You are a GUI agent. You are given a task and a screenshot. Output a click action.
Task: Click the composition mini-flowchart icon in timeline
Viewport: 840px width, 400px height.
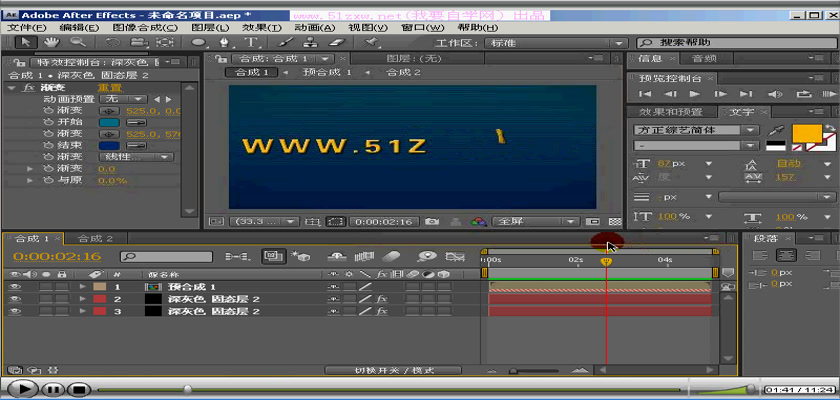click(236, 257)
